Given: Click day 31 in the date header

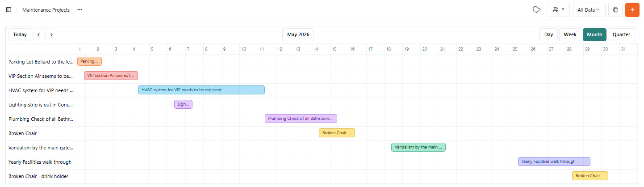Looking at the screenshot, I should click(623, 49).
